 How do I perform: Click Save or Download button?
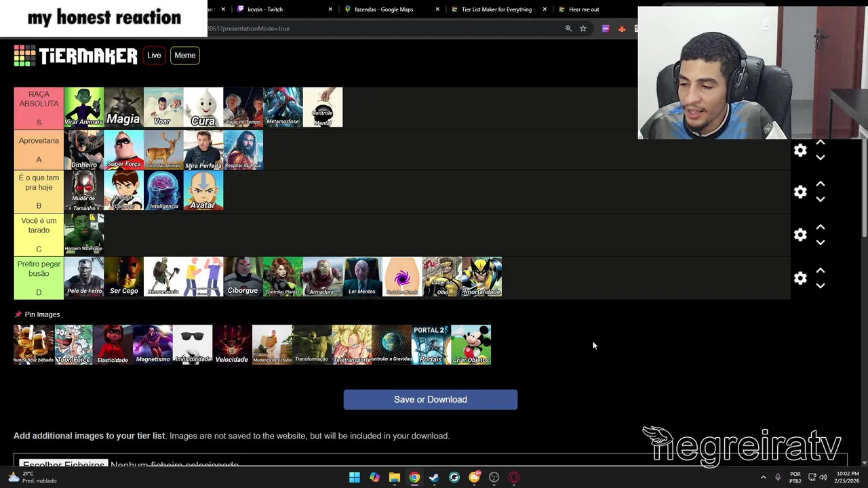click(431, 400)
